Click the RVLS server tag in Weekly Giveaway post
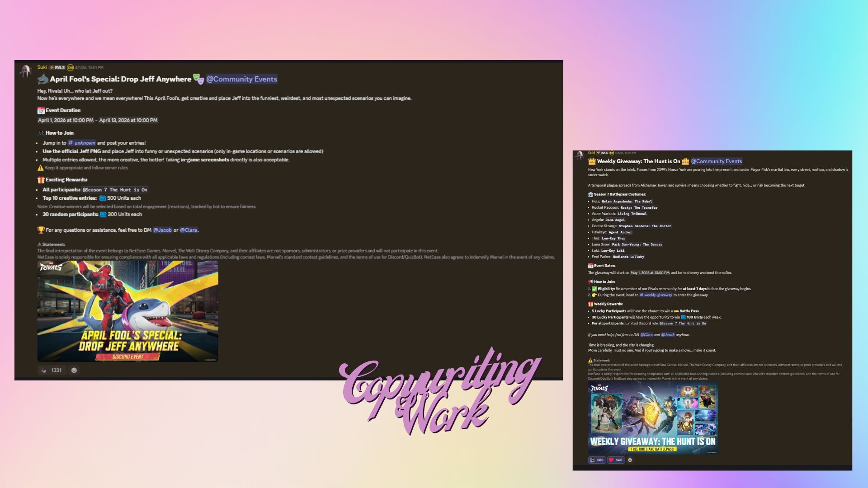Viewport: 868px width, 488px height. click(602, 153)
